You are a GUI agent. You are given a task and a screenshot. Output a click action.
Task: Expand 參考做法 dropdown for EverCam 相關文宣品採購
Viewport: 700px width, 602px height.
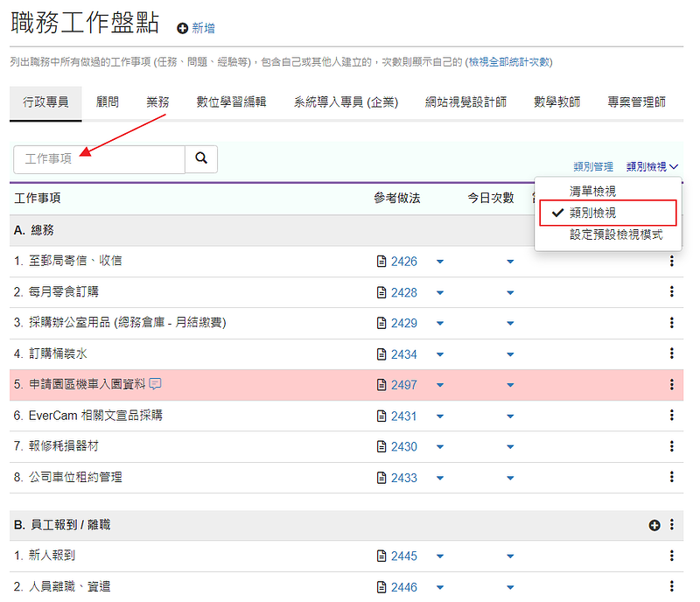[x=440, y=416]
